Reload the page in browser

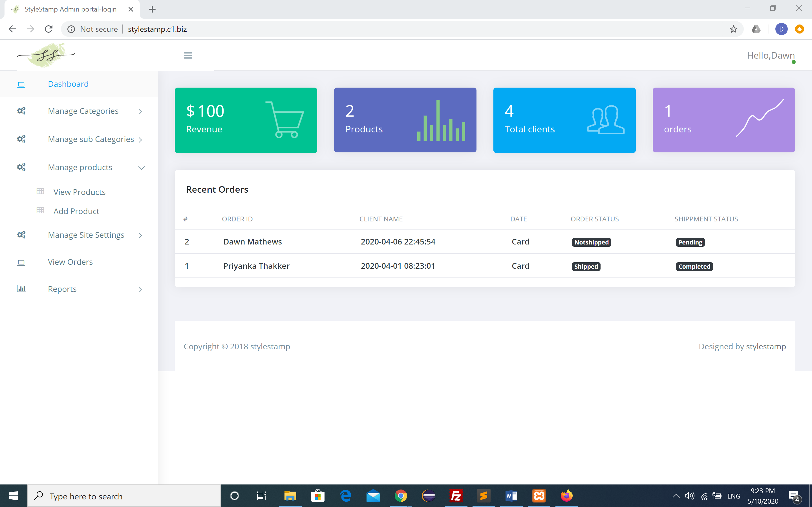click(x=49, y=29)
